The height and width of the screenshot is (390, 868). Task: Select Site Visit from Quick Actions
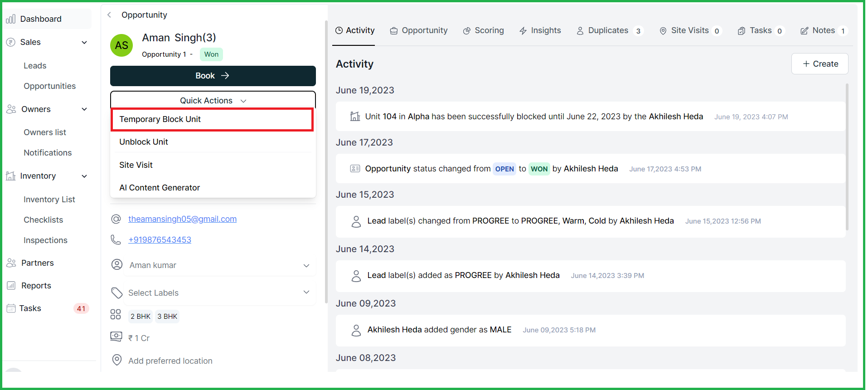(x=213, y=165)
